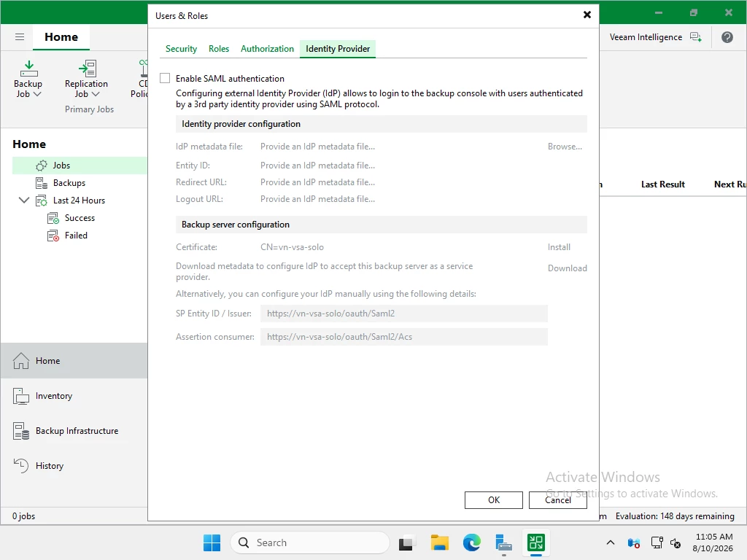Click the Inventory view icon
Viewport: 747px width, 560px height.
click(x=21, y=396)
